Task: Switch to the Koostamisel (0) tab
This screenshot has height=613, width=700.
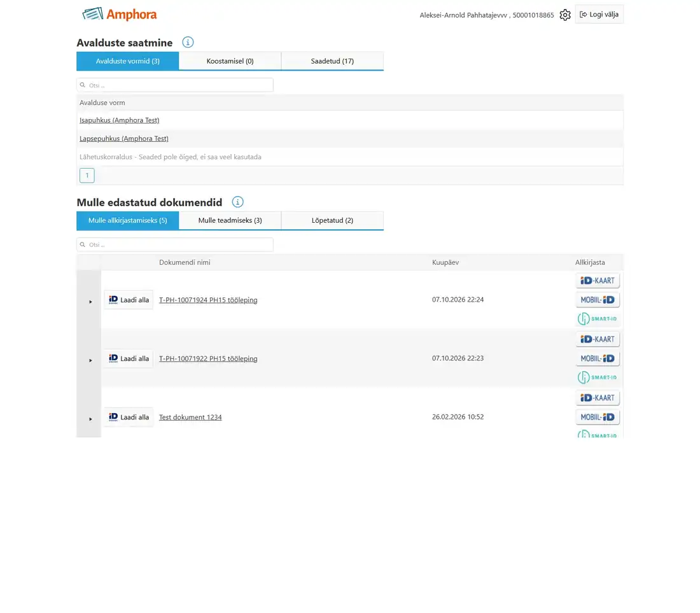Action: (x=230, y=61)
